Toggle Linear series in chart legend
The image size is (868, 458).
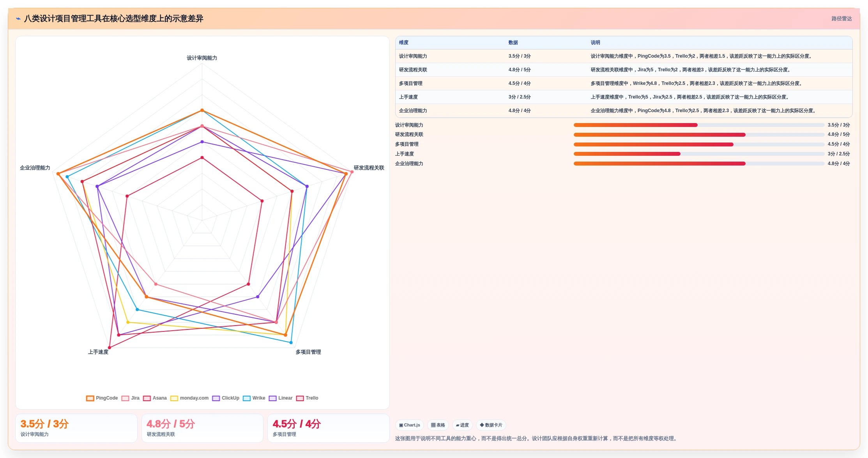click(x=281, y=398)
